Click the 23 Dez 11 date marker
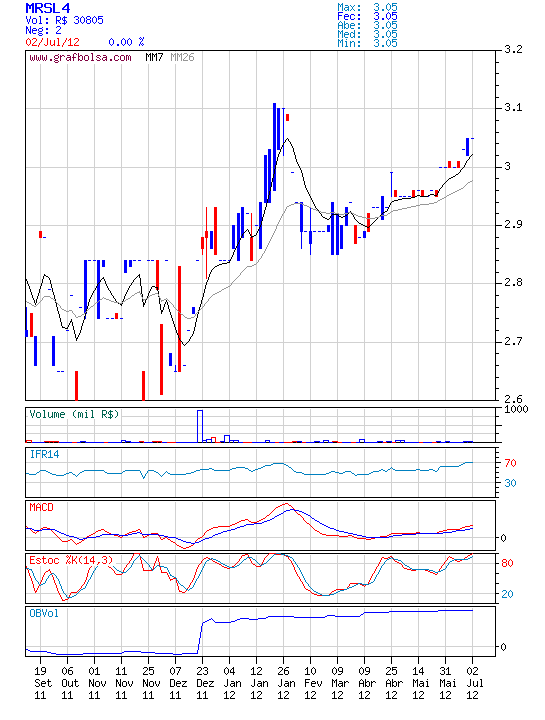This screenshot has width=545, height=720. pyautogui.click(x=202, y=683)
